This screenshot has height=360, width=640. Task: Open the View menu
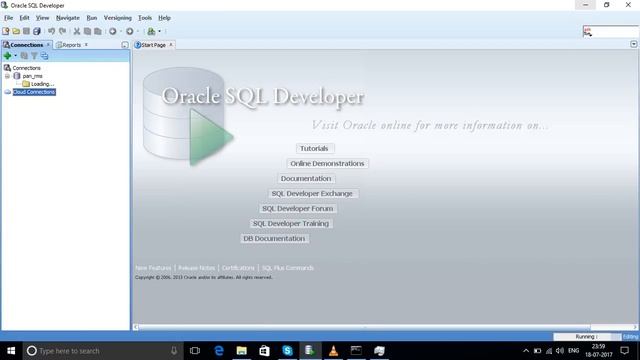pos(42,18)
